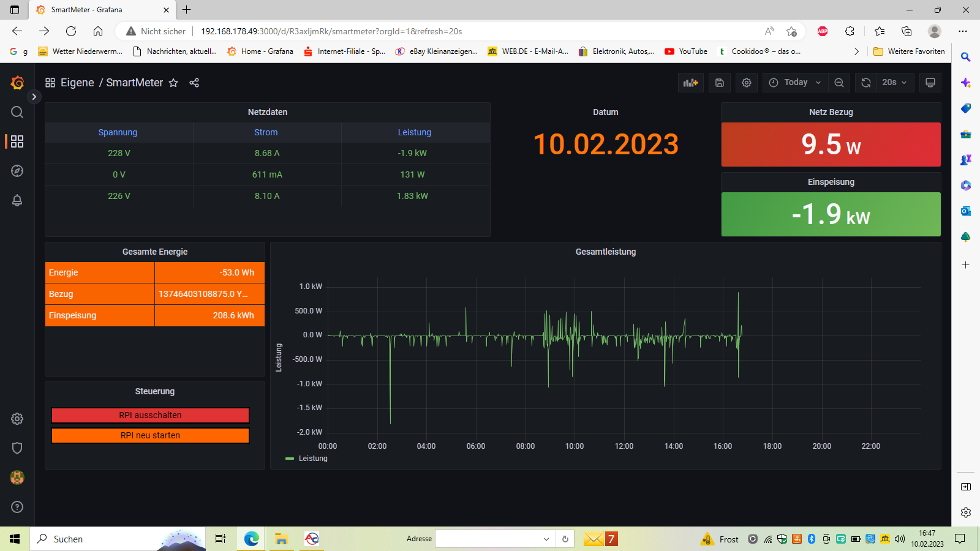The width and height of the screenshot is (980, 551).
Task: Refresh the dashboard now
Action: click(865, 83)
